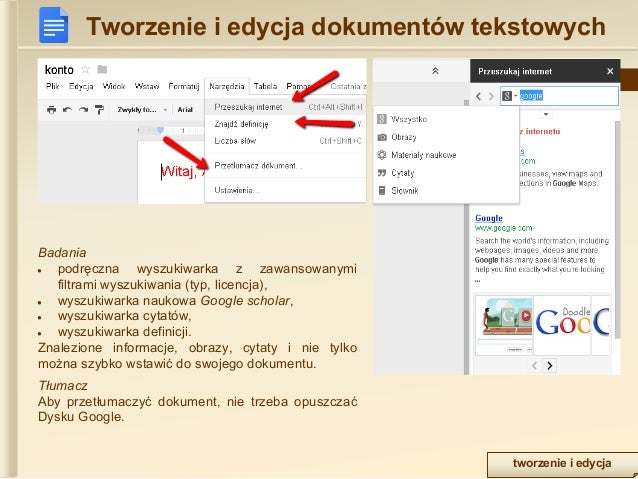This screenshot has height=479, width=638.
Task: Open the Plik menu
Action: [x=52, y=86]
